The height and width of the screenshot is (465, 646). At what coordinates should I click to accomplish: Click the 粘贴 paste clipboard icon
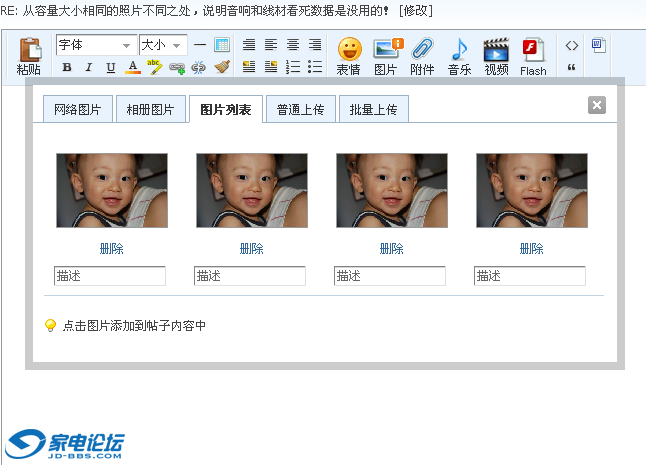[x=29, y=56]
